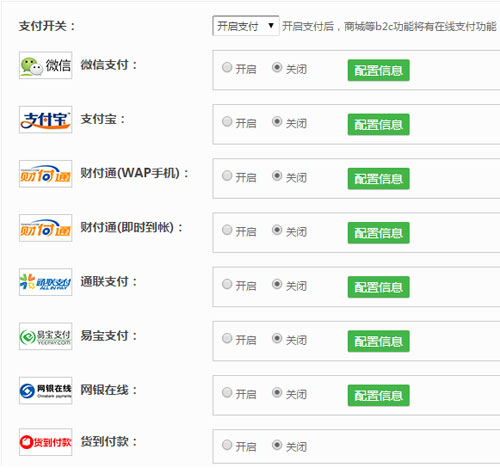Click the Alipay (支付宝) logo icon

click(x=45, y=119)
